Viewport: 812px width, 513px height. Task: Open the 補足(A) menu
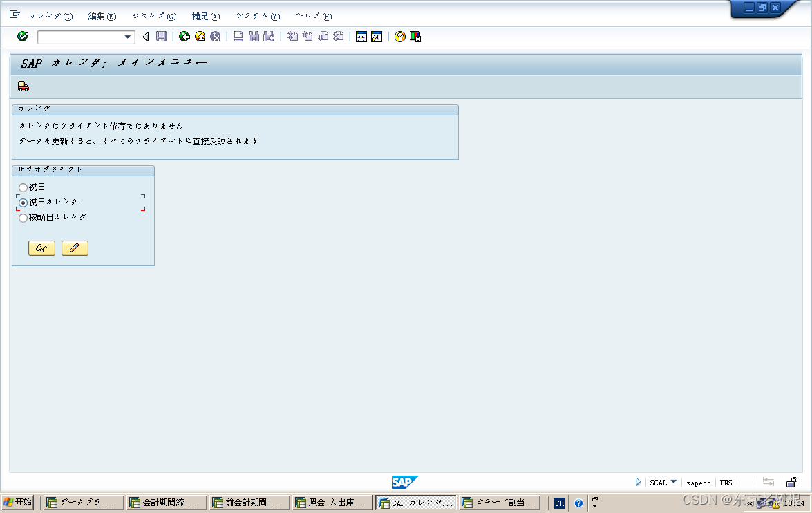(205, 16)
